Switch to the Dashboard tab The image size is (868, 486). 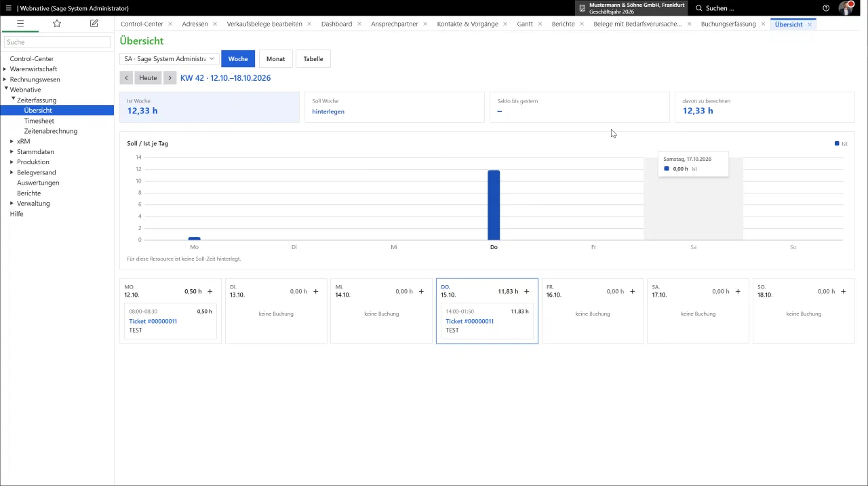click(x=336, y=24)
